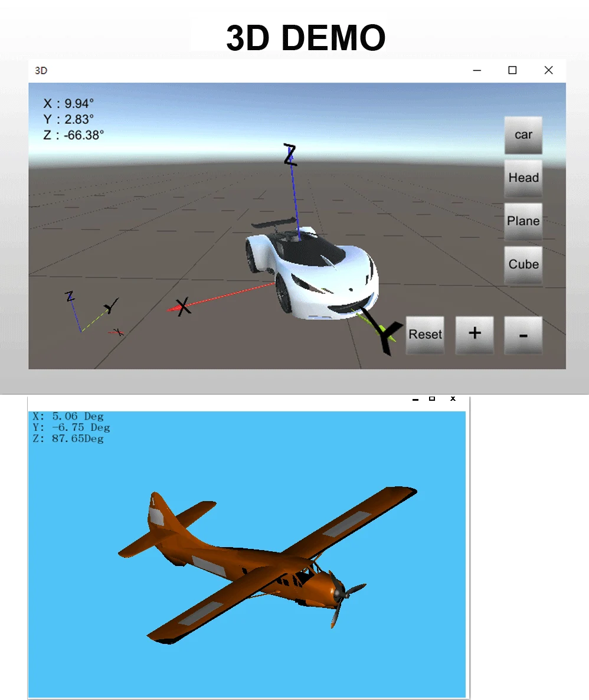
Task: Click the Z: 87.65Deg readout
Action: coord(68,439)
